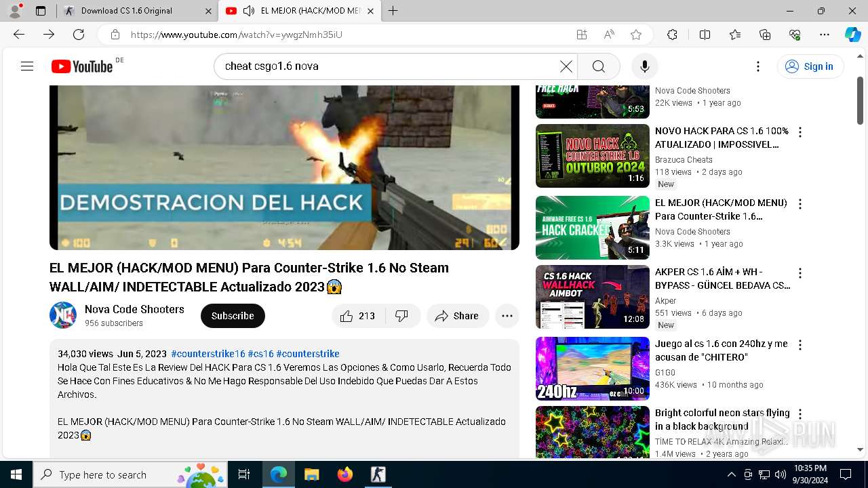Open the favorites list
This screenshot has width=868, height=488.
click(735, 35)
